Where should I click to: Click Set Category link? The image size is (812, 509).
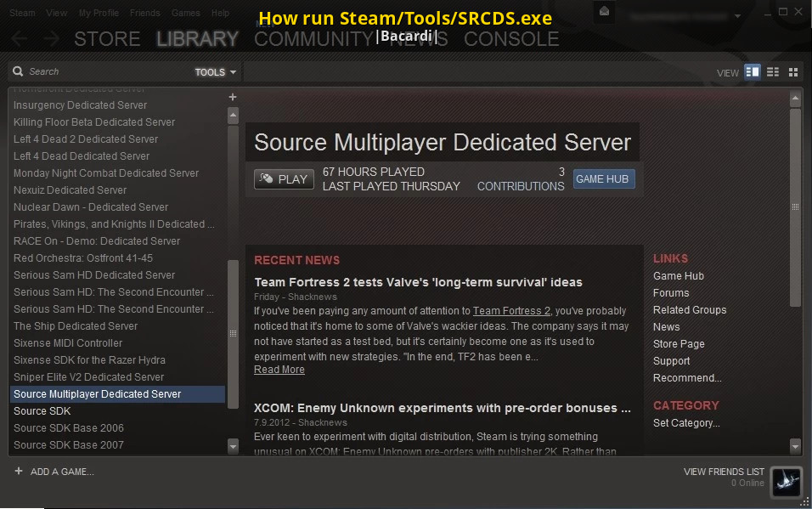(x=685, y=423)
